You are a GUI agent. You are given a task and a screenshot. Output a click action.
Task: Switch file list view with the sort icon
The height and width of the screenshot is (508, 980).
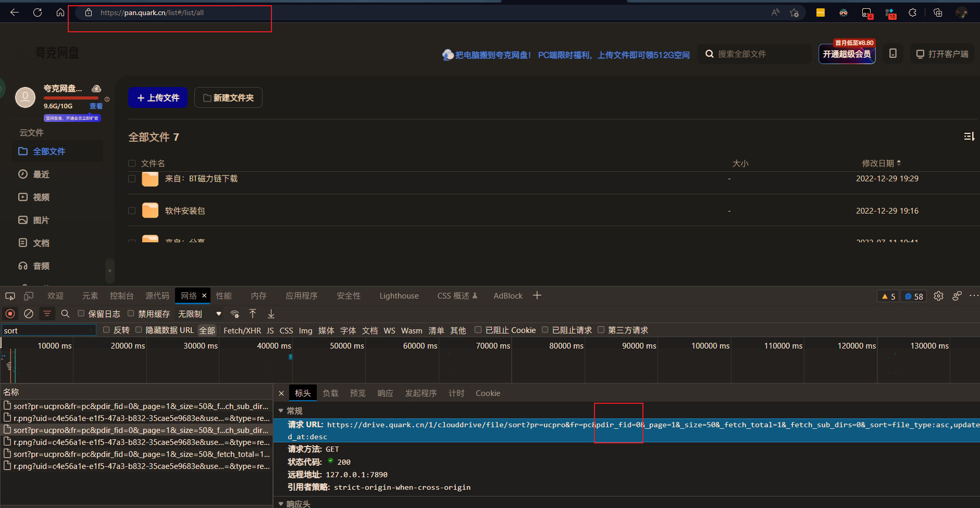click(x=969, y=137)
